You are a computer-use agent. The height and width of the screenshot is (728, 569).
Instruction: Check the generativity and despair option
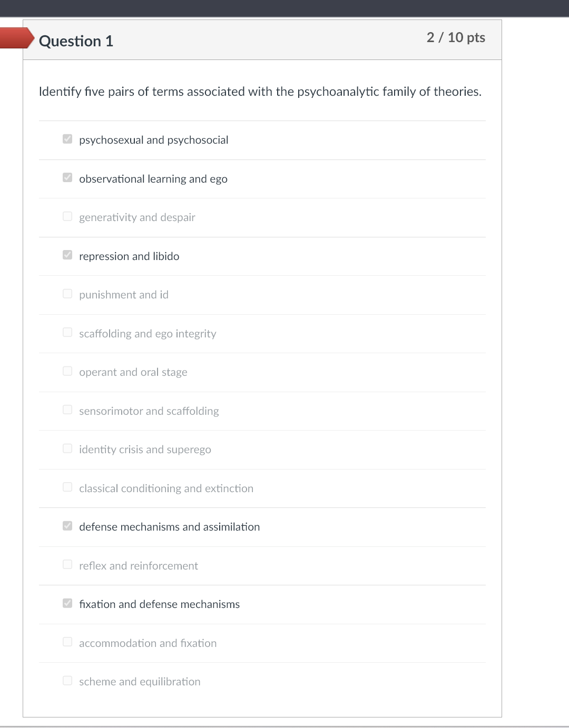point(67,216)
